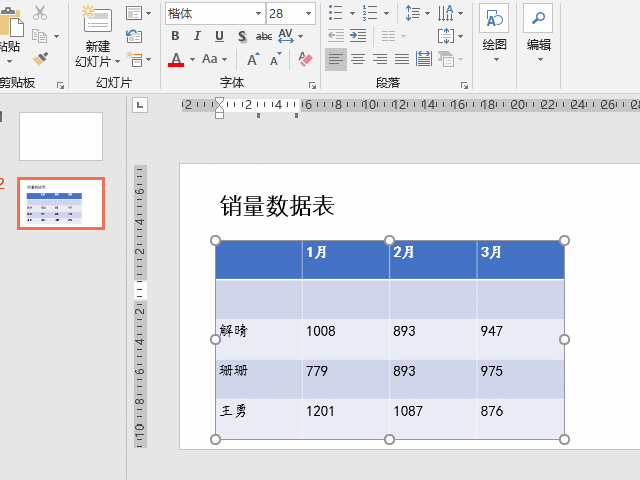Image resolution: width=640 pixels, height=480 pixels.
Task: Toggle bold formatting
Action: point(175,36)
